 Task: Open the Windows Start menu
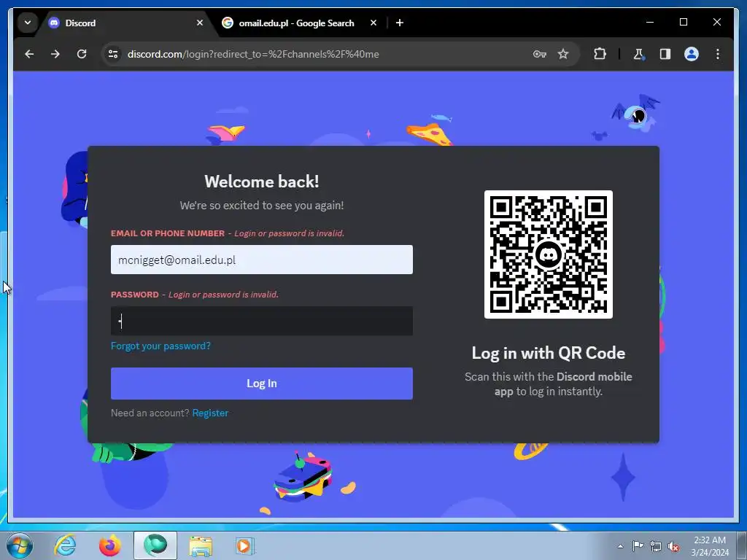coord(20,545)
